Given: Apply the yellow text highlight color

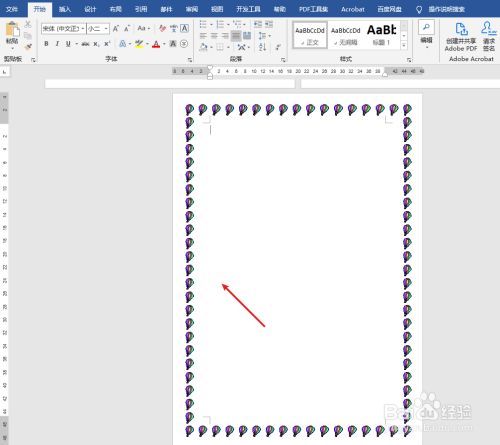Looking at the screenshot, I should tap(139, 44).
